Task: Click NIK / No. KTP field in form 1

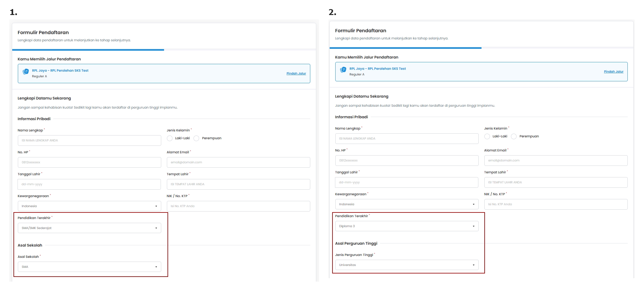Action: coord(238,206)
